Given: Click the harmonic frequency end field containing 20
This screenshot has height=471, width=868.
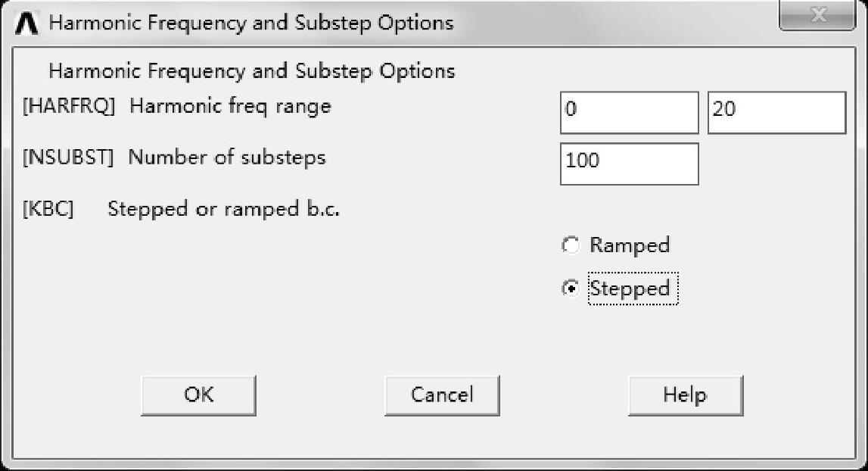Looking at the screenshot, I should [776, 112].
